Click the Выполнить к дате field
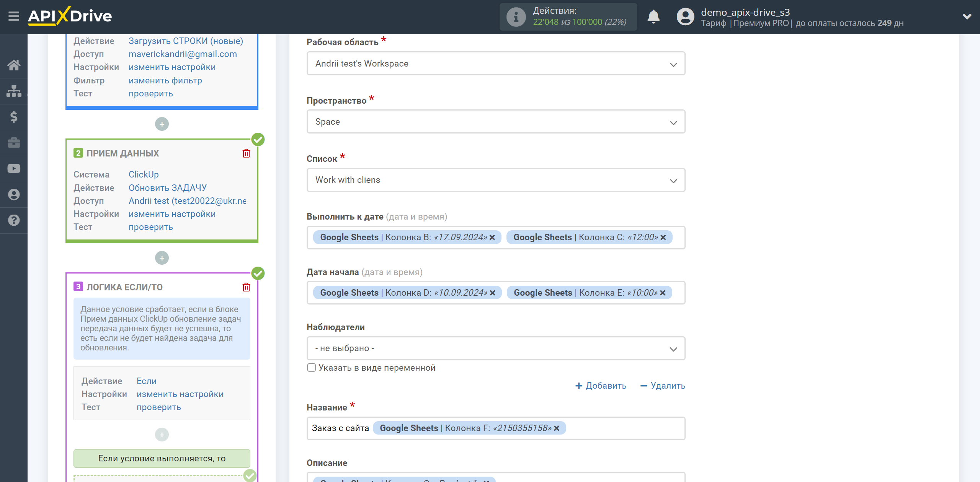 (496, 238)
